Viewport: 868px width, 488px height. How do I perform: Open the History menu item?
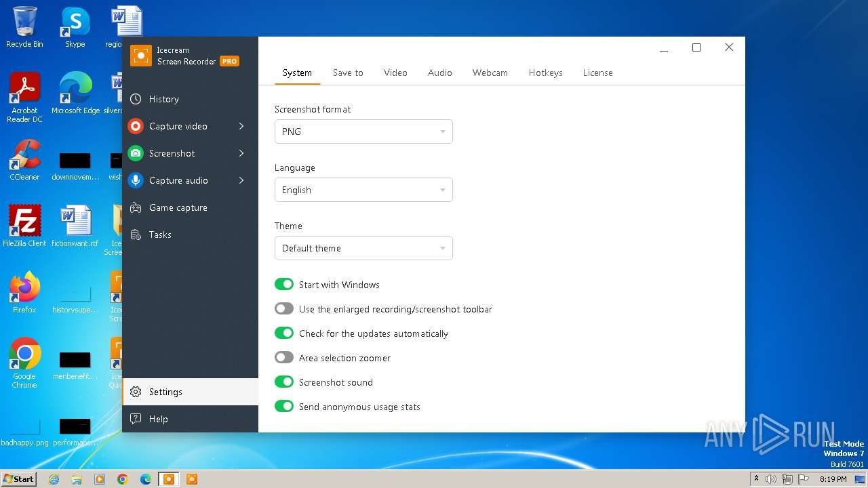(x=191, y=99)
